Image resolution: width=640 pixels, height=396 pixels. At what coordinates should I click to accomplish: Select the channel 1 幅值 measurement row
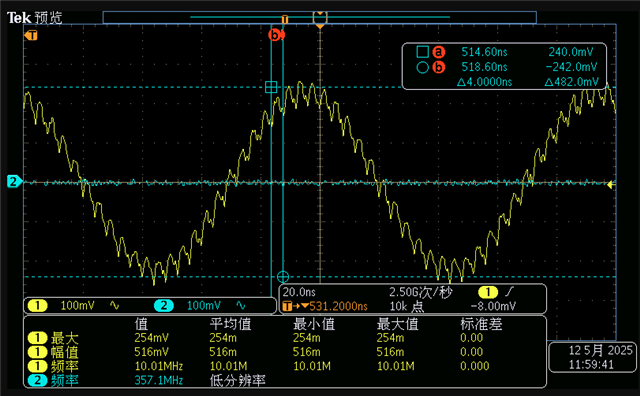coord(284,352)
